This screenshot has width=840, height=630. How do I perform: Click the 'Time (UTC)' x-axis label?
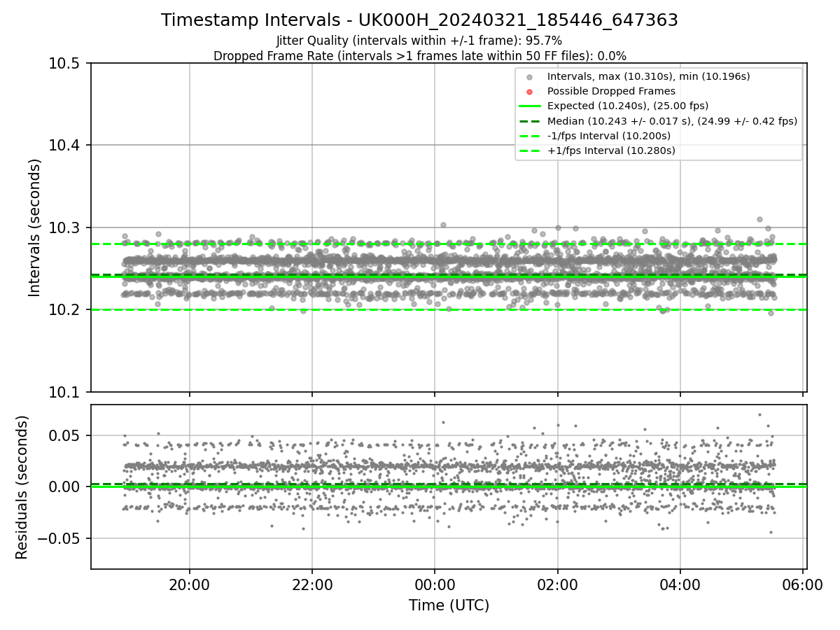(x=449, y=605)
